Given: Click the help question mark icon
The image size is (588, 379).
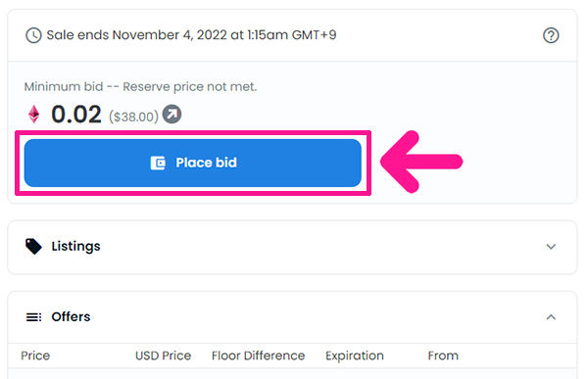Looking at the screenshot, I should coord(551,35).
